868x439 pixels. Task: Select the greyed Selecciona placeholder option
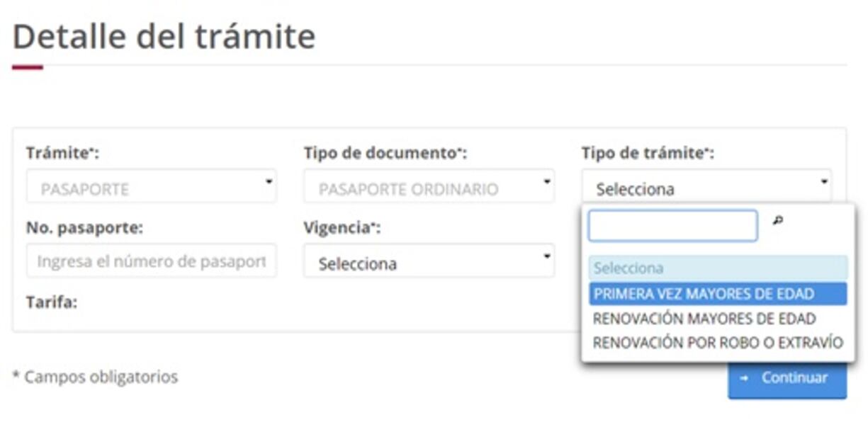pos(718,268)
